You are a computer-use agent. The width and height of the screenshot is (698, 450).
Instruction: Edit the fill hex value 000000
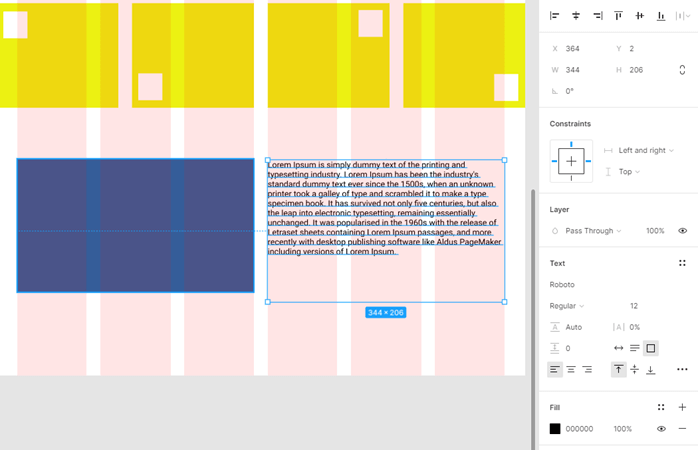pos(579,429)
